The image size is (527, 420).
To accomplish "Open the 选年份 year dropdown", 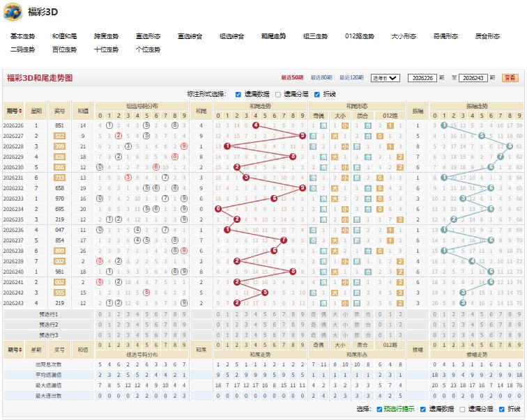I will click(385, 78).
